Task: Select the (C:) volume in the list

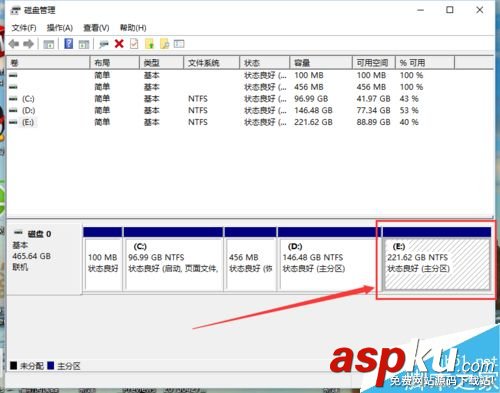Action: tap(28, 99)
